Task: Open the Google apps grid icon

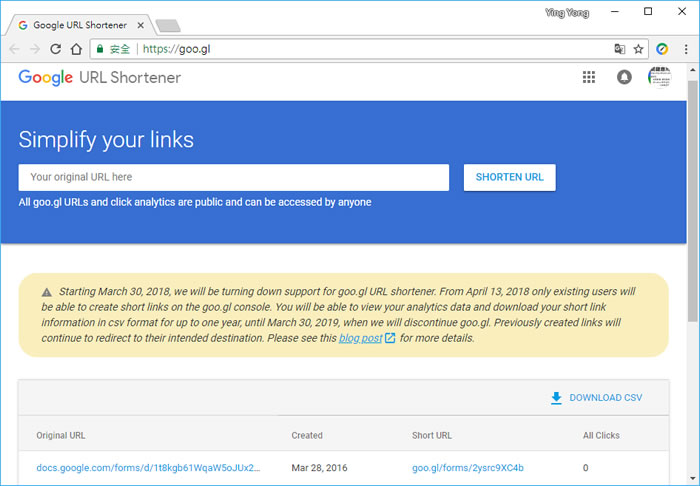Action: pos(589,77)
